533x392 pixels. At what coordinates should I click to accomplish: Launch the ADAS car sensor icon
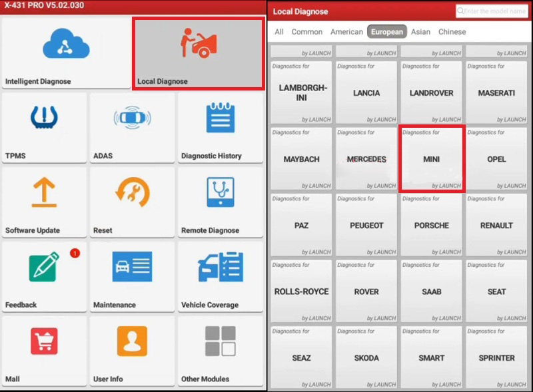[132, 118]
